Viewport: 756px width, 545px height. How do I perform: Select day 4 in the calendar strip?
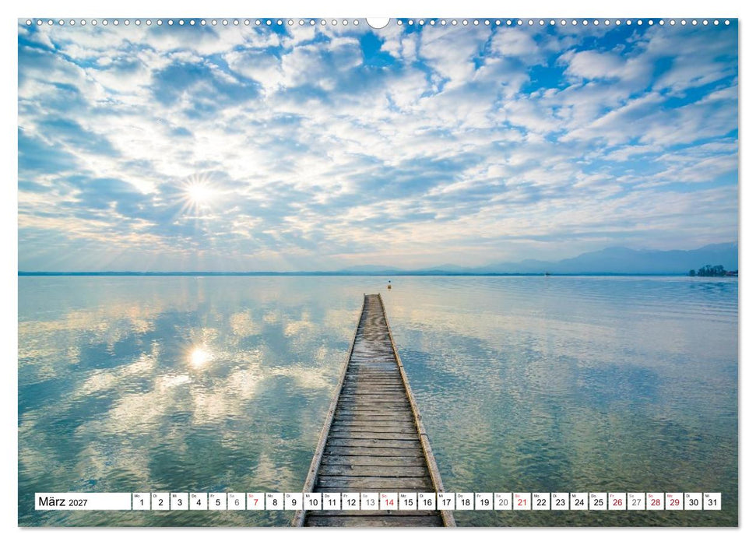tap(199, 501)
